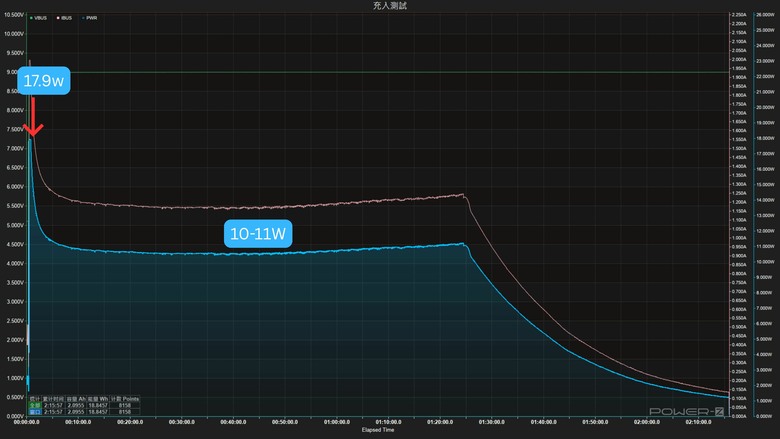Click the 02:00:00.0 time axis tick
The width and height of the screenshot is (780, 439).
coord(647,422)
